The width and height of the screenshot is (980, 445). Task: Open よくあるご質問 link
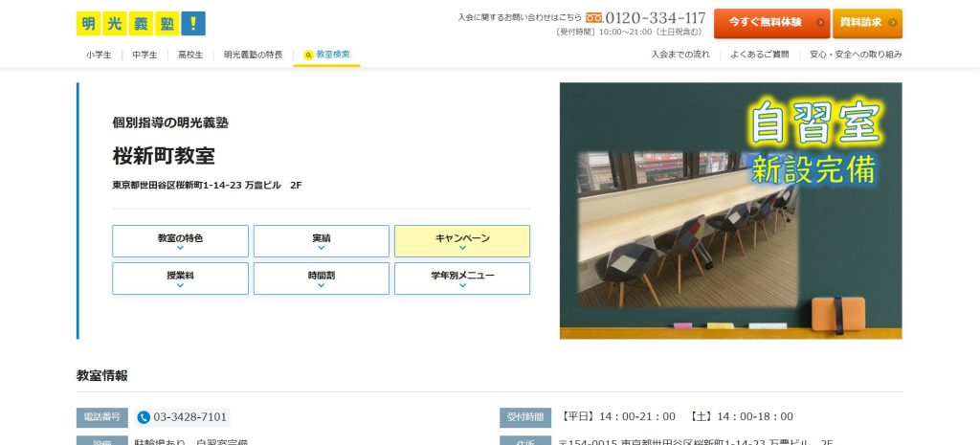click(759, 55)
